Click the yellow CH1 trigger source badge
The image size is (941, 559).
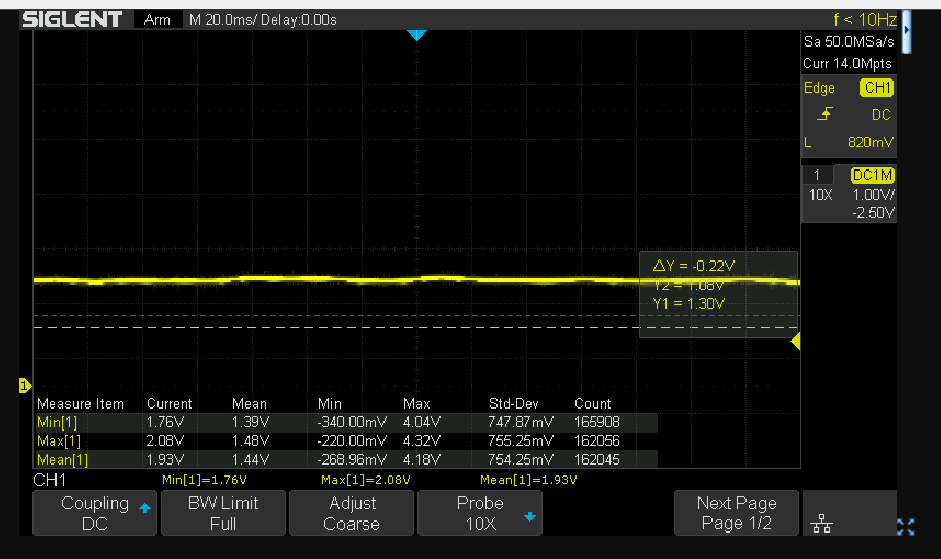tap(876, 88)
